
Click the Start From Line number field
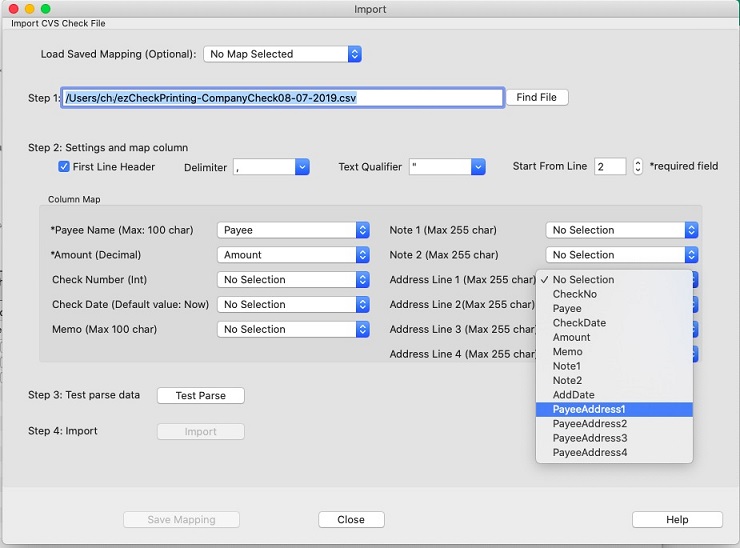tap(609, 167)
